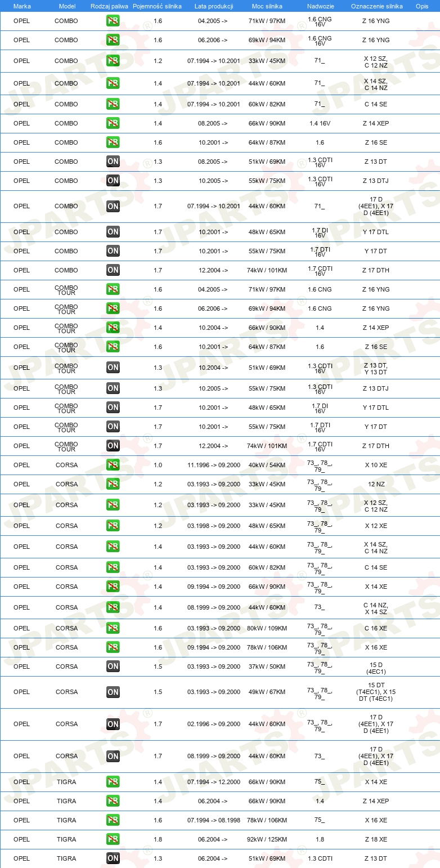Click the Oznaczenie silnika column header
Image resolution: width=440 pixels, height=868 pixels.
[376, 6]
